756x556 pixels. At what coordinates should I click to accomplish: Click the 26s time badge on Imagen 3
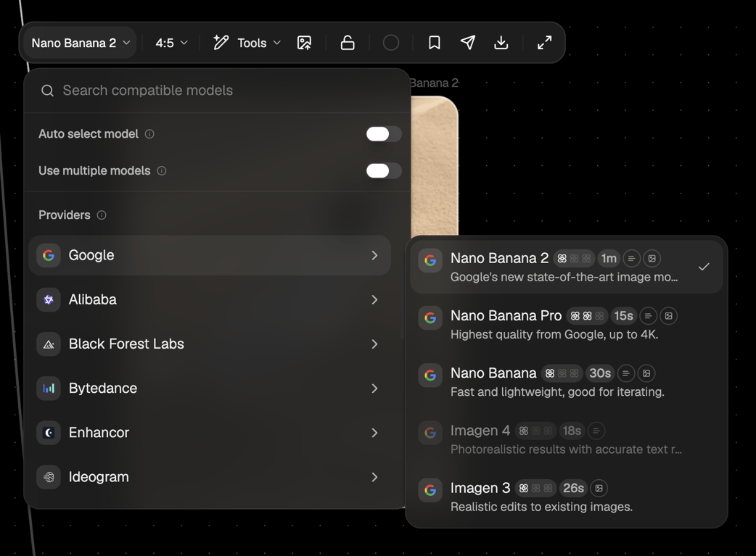click(573, 488)
